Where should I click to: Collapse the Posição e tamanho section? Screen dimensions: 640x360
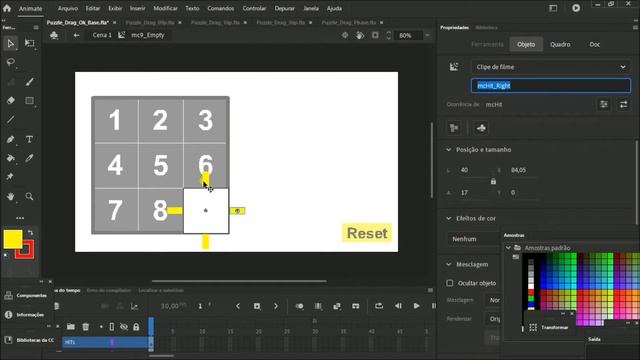(x=449, y=150)
